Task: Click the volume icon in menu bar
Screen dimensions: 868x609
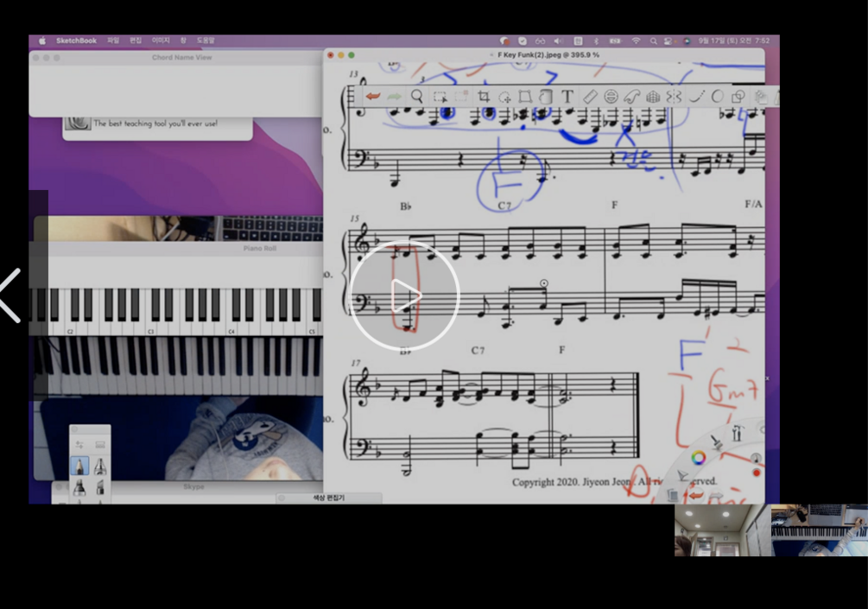Action: click(558, 41)
